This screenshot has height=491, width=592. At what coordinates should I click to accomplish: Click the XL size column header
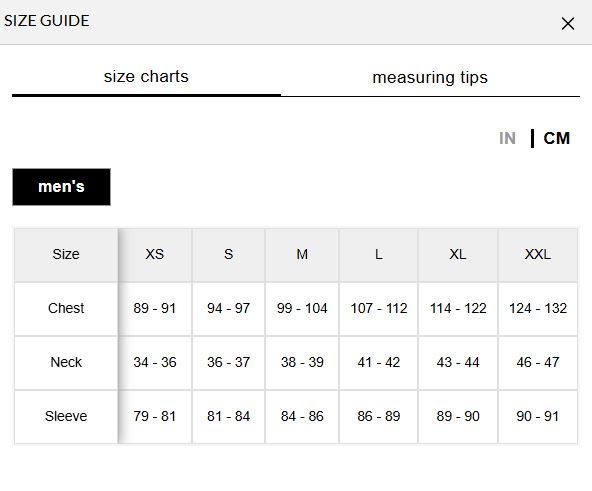coord(458,255)
